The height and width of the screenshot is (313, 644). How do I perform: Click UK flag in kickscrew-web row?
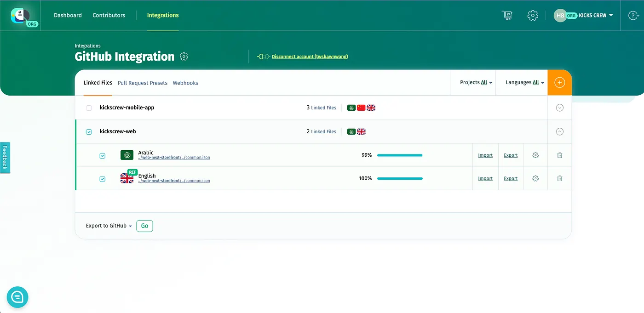pyautogui.click(x=361, y=131)
